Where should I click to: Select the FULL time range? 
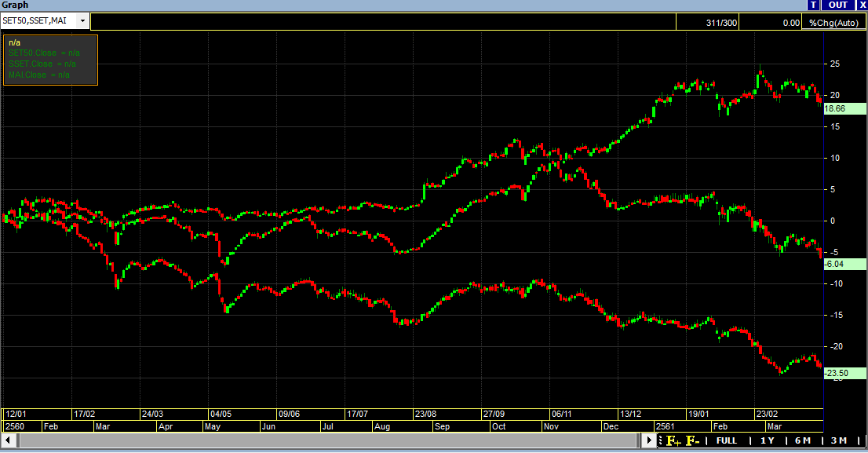tap(726, 440)
